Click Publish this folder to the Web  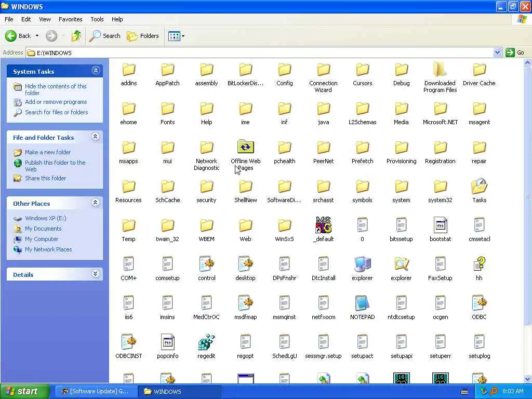tap(55, 166)
